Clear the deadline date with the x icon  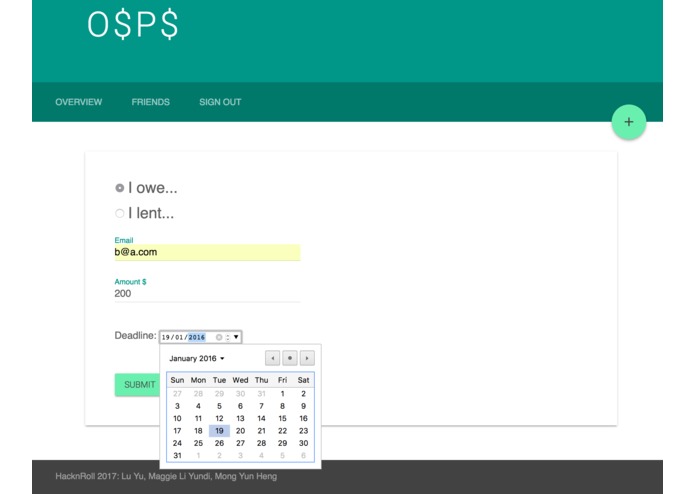(x=219, y=337)
